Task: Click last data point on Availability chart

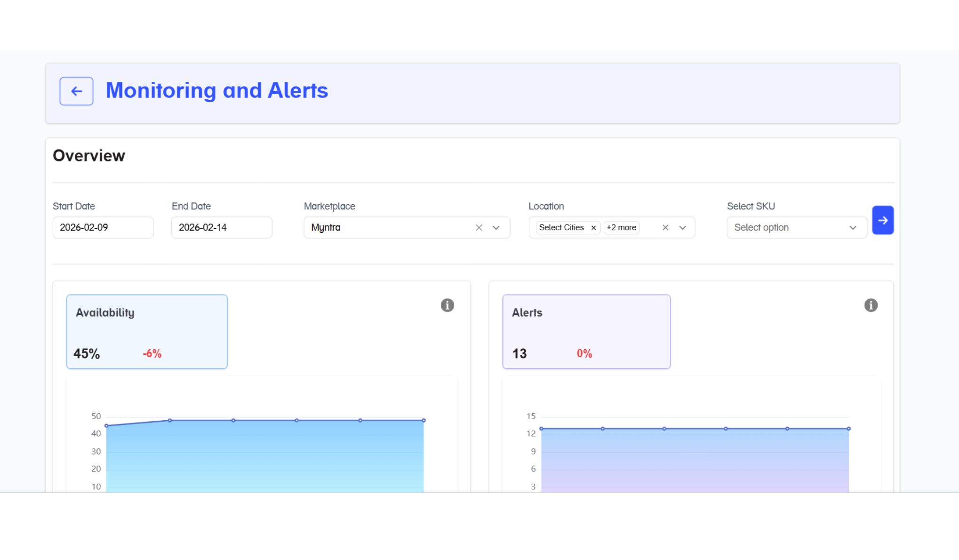Action: pyautogui.click(x=424, y=420)
